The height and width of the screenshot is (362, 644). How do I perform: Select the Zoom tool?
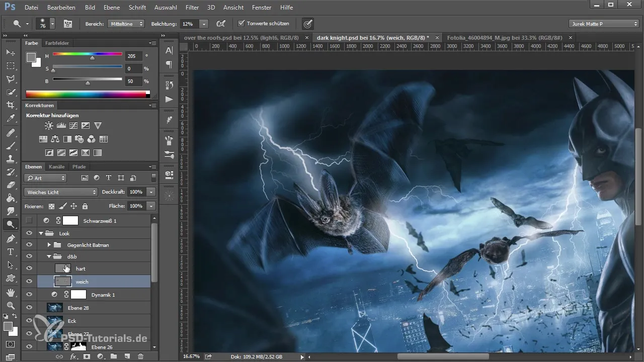click(10, 305)
